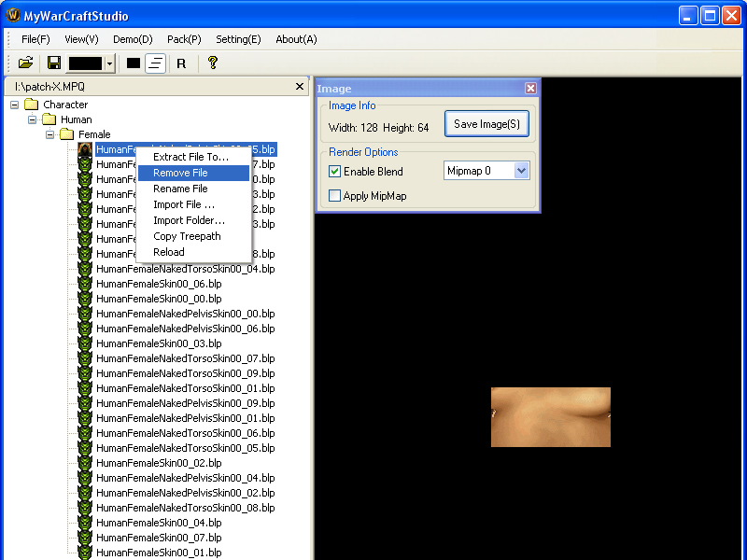Choose Reload from the context menu
The width and height of the screenshot is (747, 560).
[x=193, y=252]
